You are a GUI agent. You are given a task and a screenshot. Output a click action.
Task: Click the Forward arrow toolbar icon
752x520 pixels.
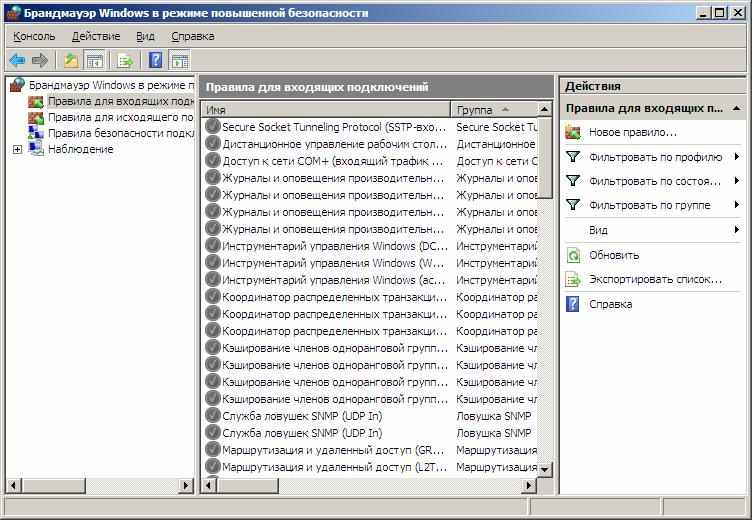pos(40,60)
